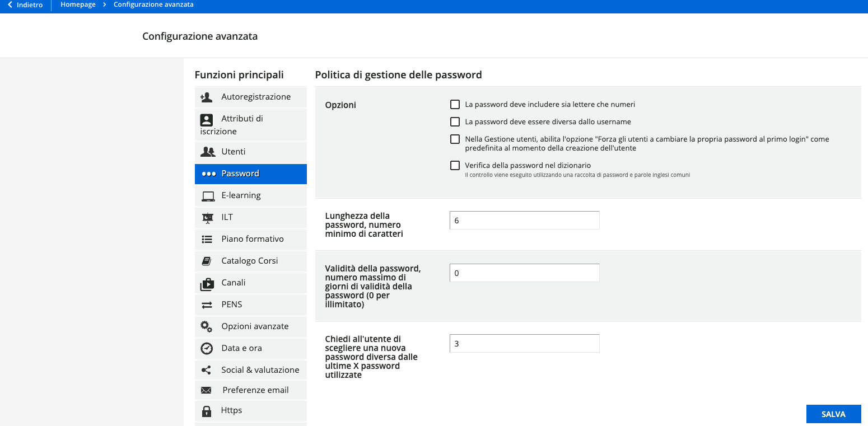The image size is (868, 426).
Task: Click the PENS arrows icon
Action: 206,305
